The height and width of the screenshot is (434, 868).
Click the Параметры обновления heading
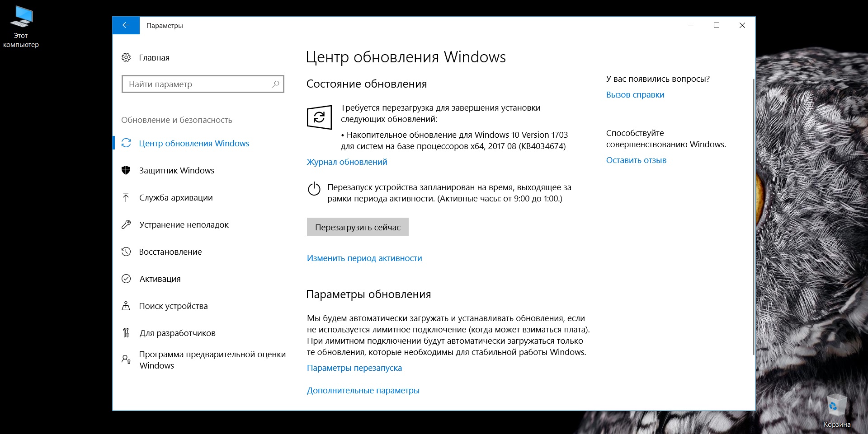click(x=368, y=294)
